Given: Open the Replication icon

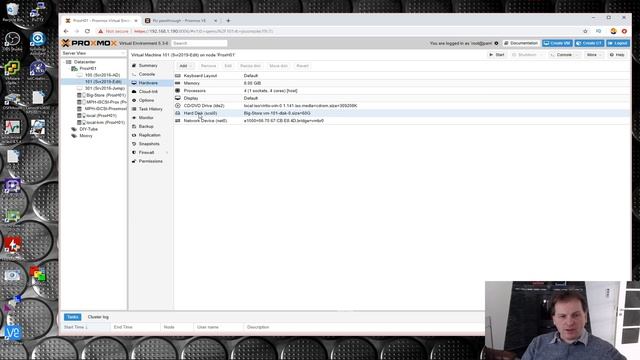Looking at the screenshot, I should (134, 135).
